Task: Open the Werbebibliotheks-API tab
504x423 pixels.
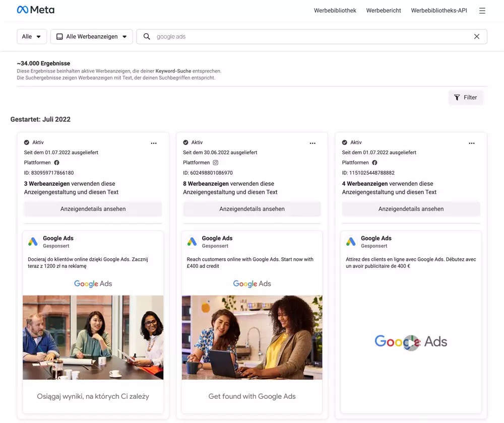Action: click(x=439, y=11)
